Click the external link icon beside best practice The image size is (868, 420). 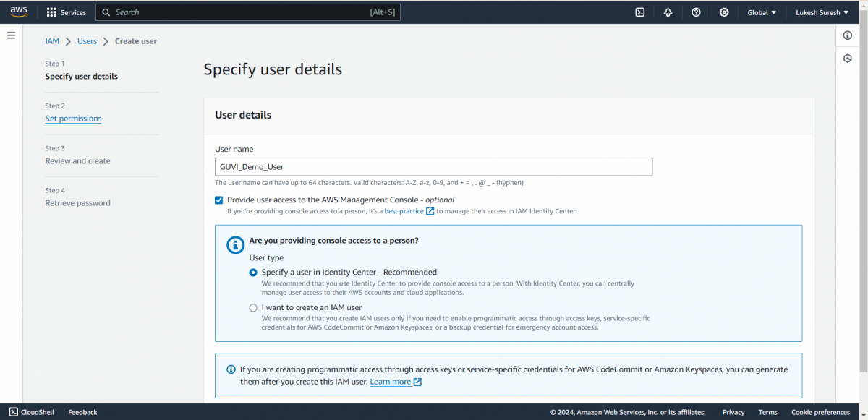pyautogui.click(x=430, y=211)
